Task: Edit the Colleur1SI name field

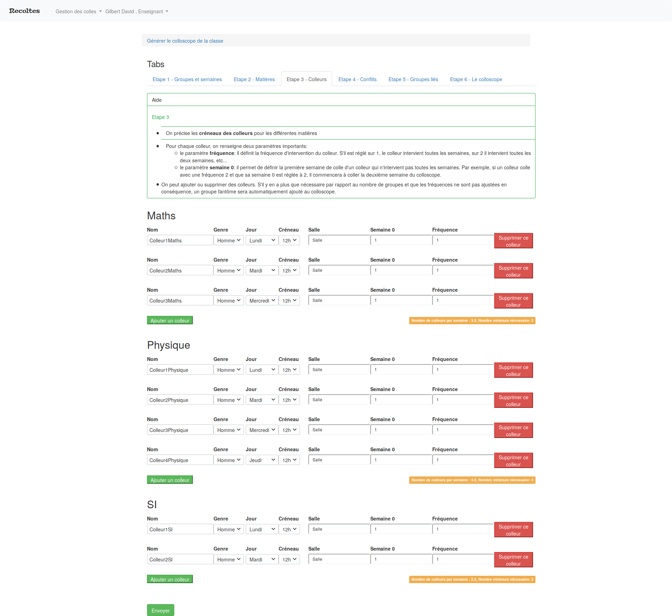Action: pyautogui.click(x=180, y=529)
